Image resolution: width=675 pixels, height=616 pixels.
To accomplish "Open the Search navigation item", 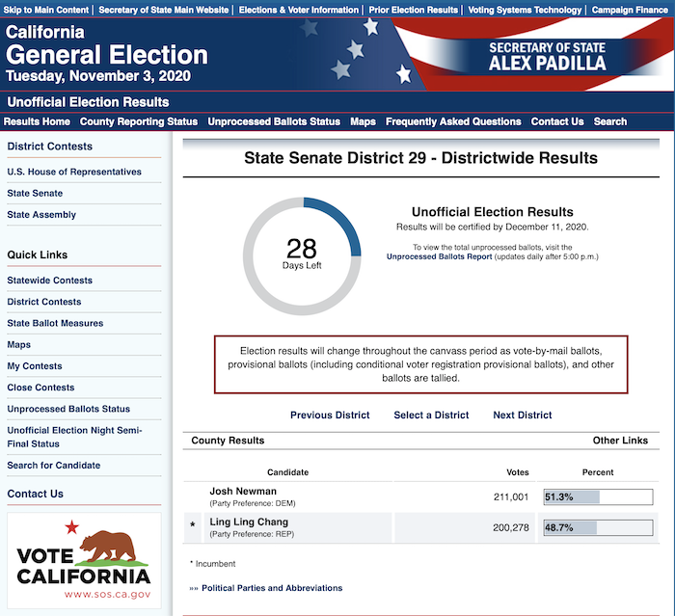I will point(610,121).
